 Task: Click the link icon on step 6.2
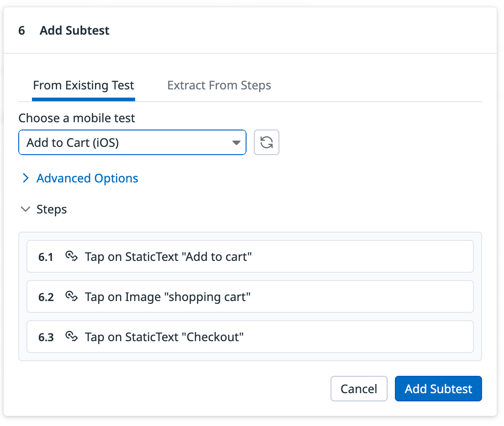pyautogui.click(x=72, y=296)
